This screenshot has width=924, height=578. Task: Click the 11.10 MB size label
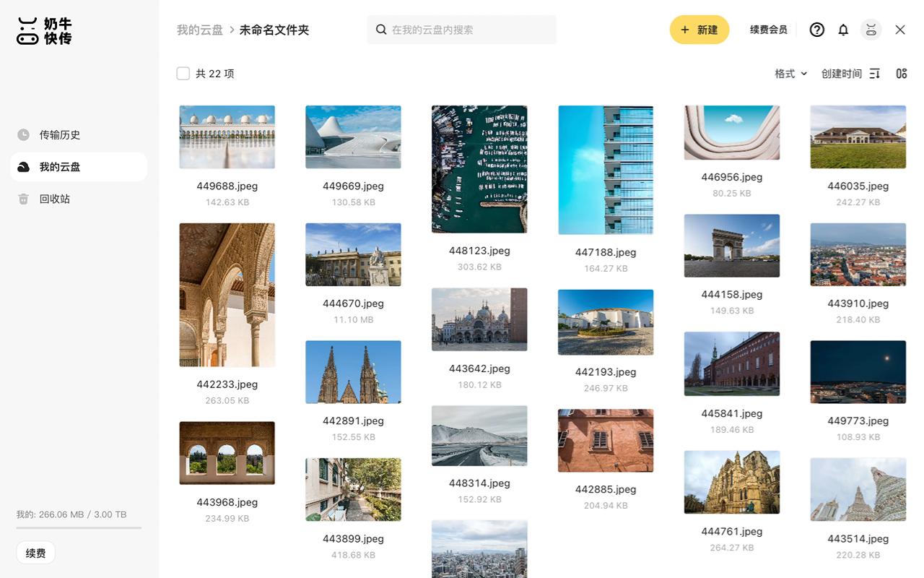(x=354, y=319)
